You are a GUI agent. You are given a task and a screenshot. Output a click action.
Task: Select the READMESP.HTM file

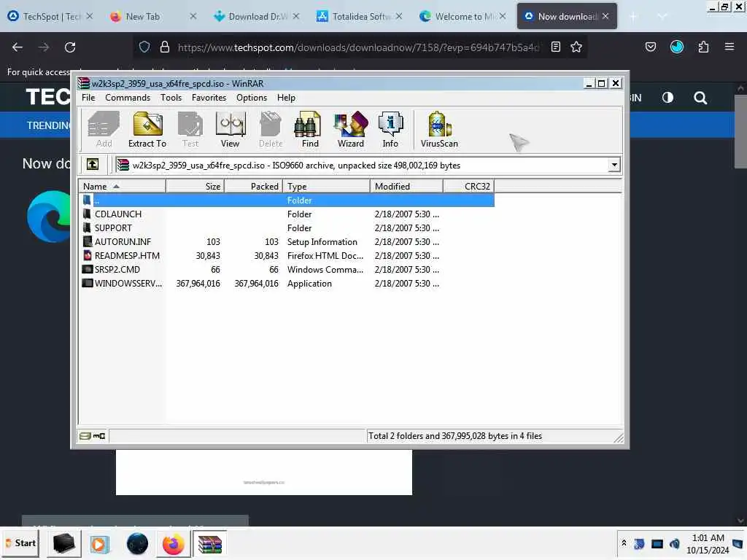coord(287,256)
